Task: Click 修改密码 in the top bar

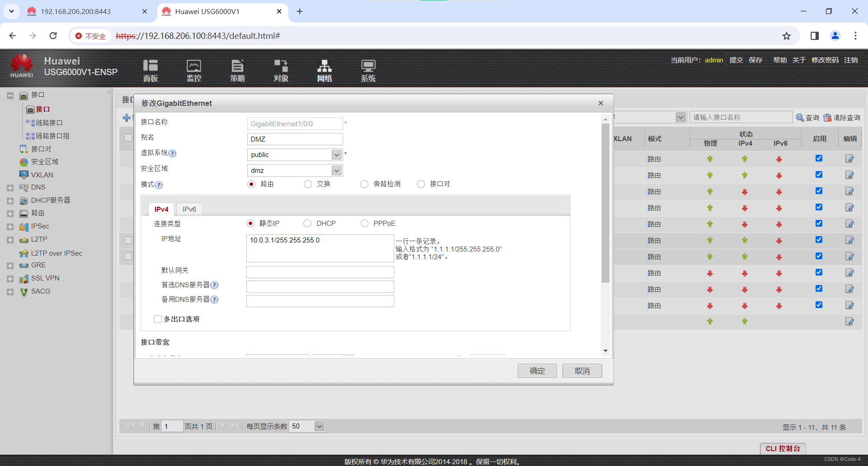Action: (x=825, y=60)
